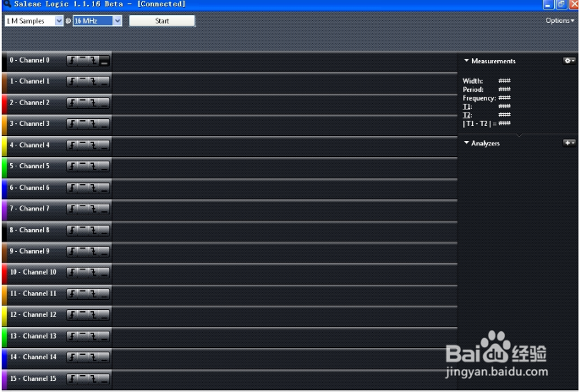The width and height of the screenshot is (581, 392).
Task: Set low level trigger on Channel 15
Action: click(105, 378)
